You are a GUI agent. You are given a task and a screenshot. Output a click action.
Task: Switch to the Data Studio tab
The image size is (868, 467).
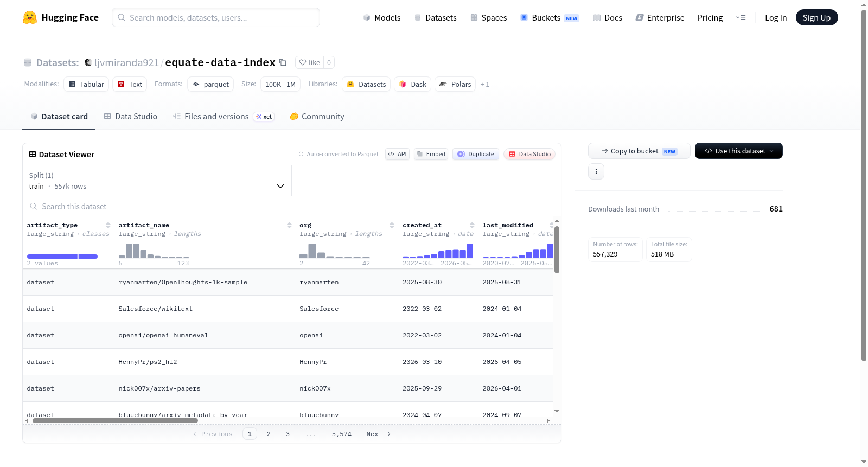point(131,116)
